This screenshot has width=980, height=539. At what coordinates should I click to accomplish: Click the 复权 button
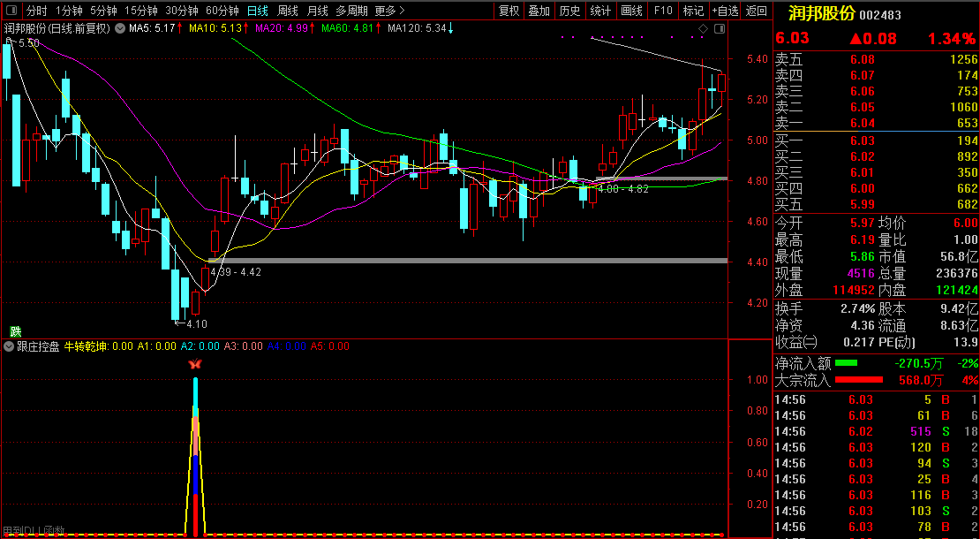tap(509, 11)
